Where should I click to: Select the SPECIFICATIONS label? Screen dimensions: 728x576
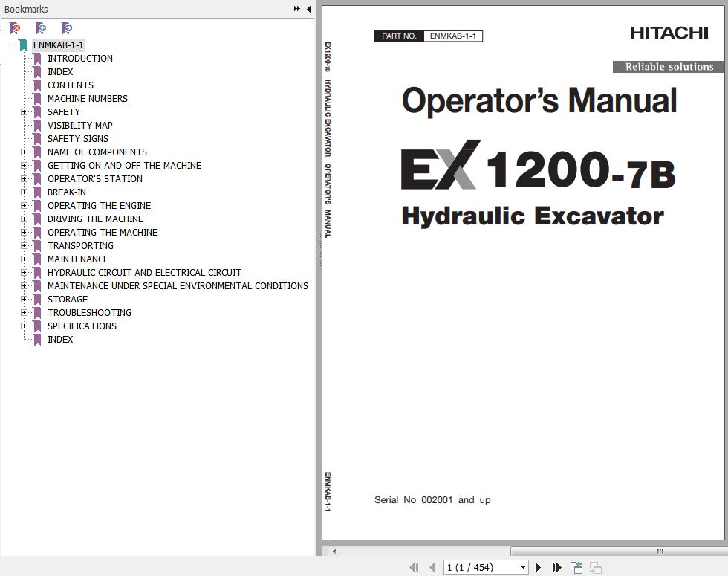82,326
